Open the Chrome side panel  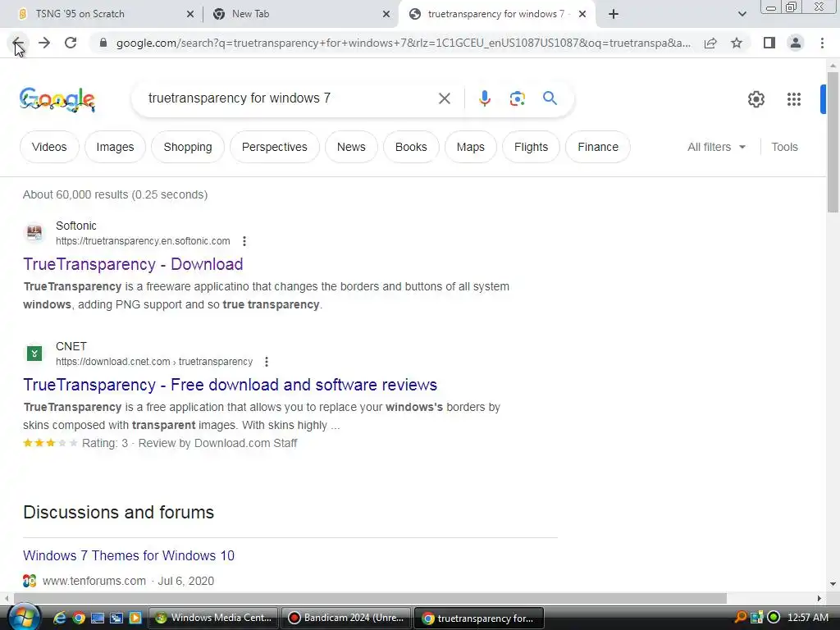[769, 43]
